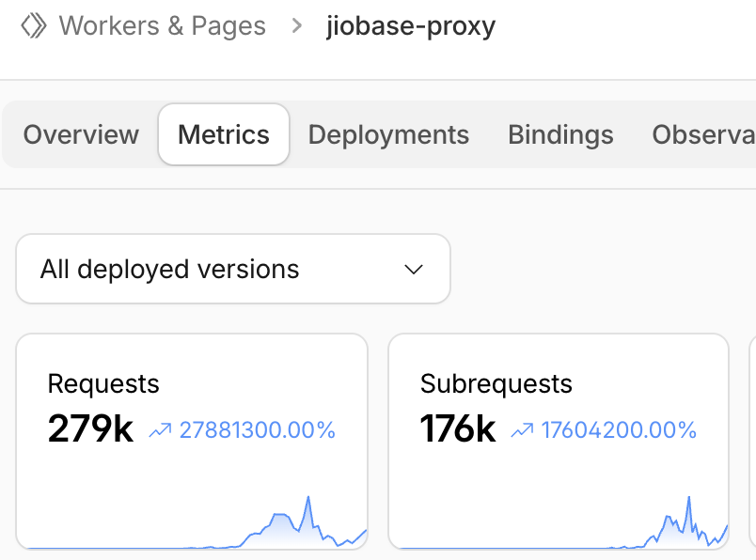Click the dropdown chevron arrow for versions

click(414, 270)
